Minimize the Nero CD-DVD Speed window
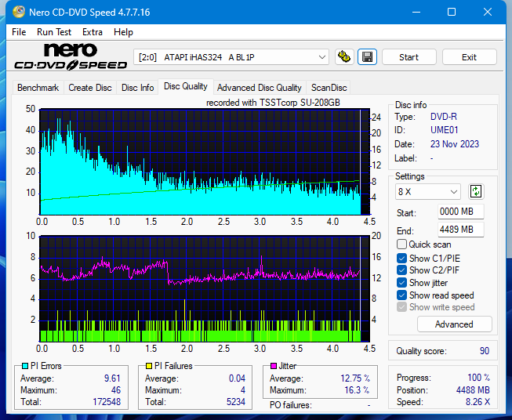512x420 pixels. 416,12
